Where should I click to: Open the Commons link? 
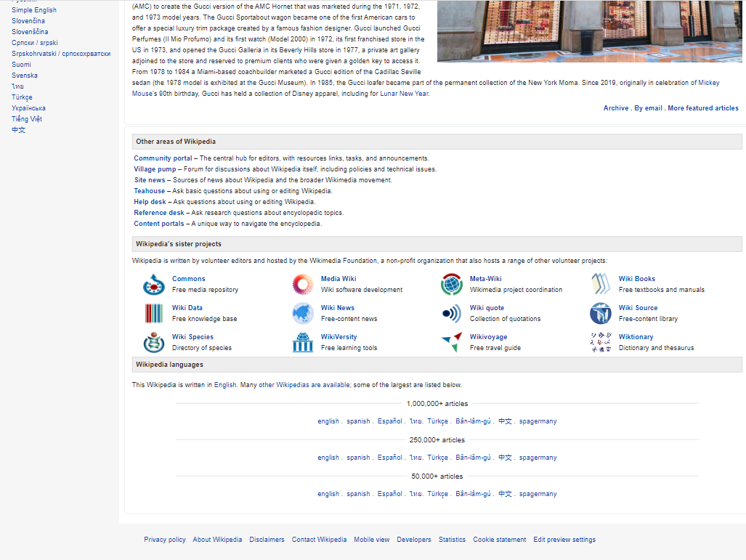click(x=188, y=279)
